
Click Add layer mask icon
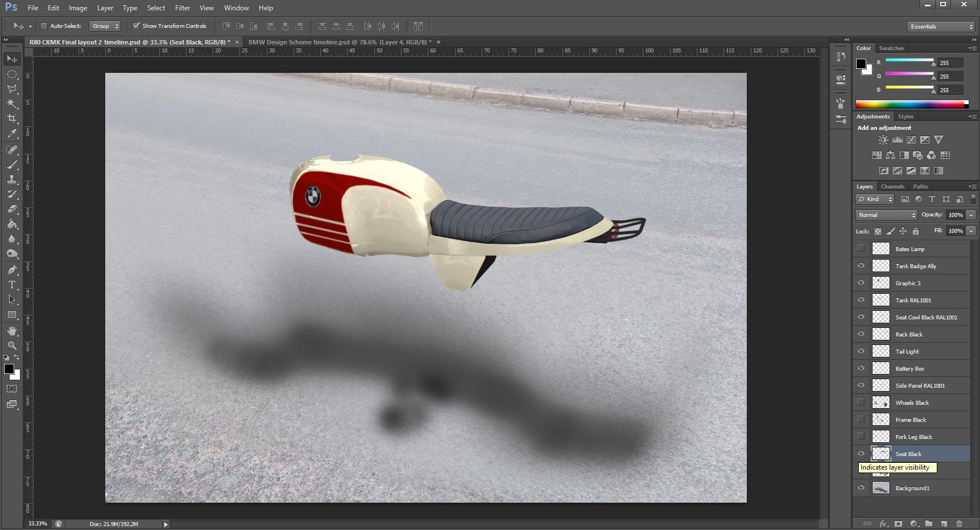(x=898, y=524)
